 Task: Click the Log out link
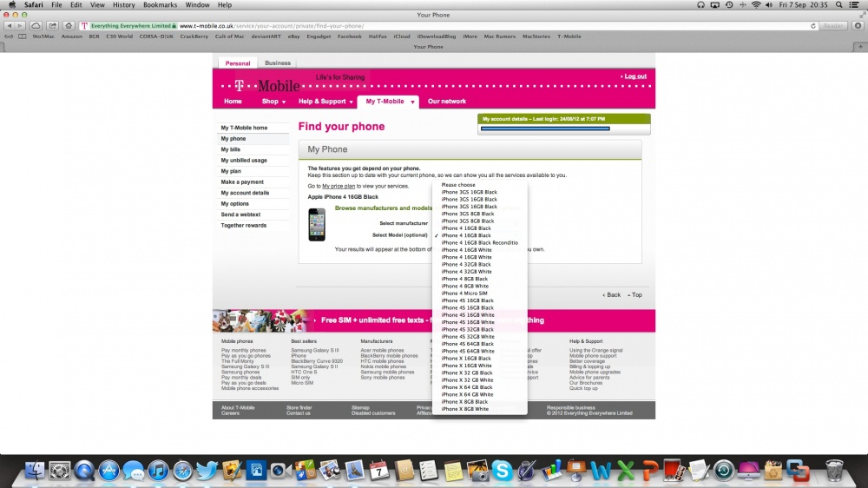point(635,76)
